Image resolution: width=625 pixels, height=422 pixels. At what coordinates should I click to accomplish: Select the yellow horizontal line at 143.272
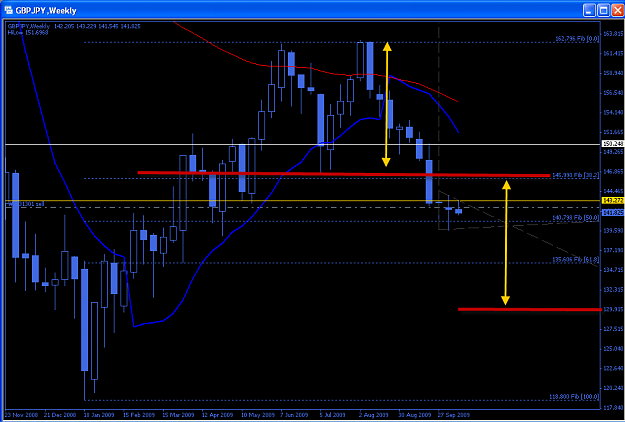[x=303, y=200]
